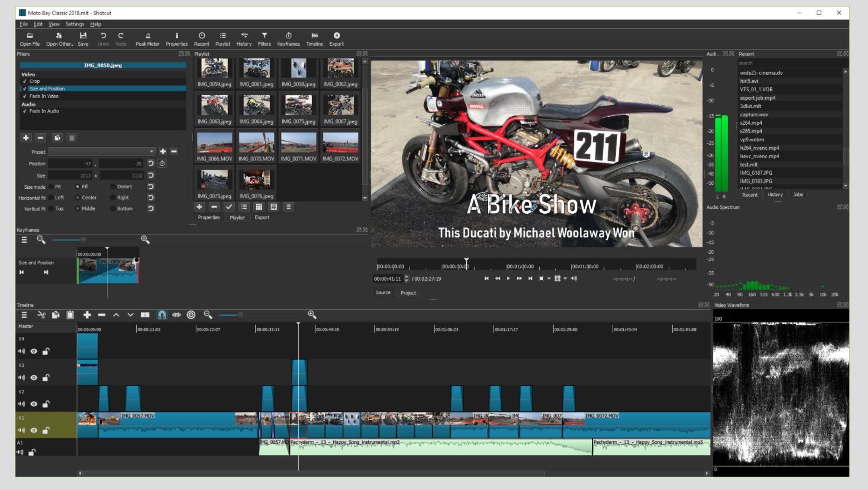Viewport: 868px width, 490px height.
Task: Hide the V2 track with its eye icon
Action: pyautogui.click(x=34, y=404)
